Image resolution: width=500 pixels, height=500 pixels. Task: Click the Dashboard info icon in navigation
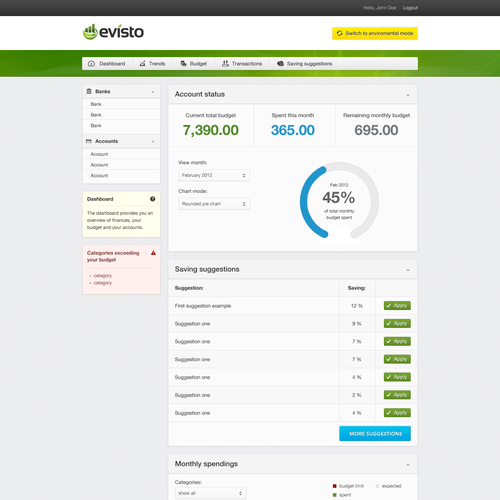tap(91, 64)
